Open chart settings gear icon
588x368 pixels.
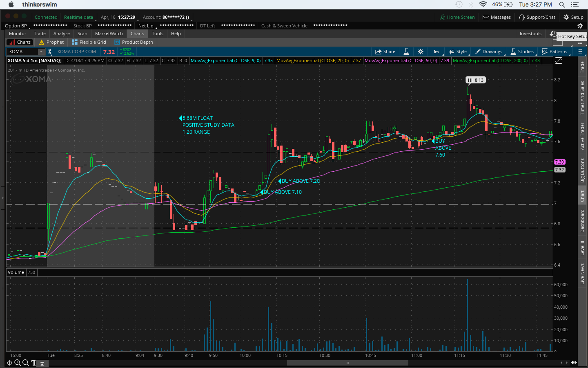pos(421,52)
